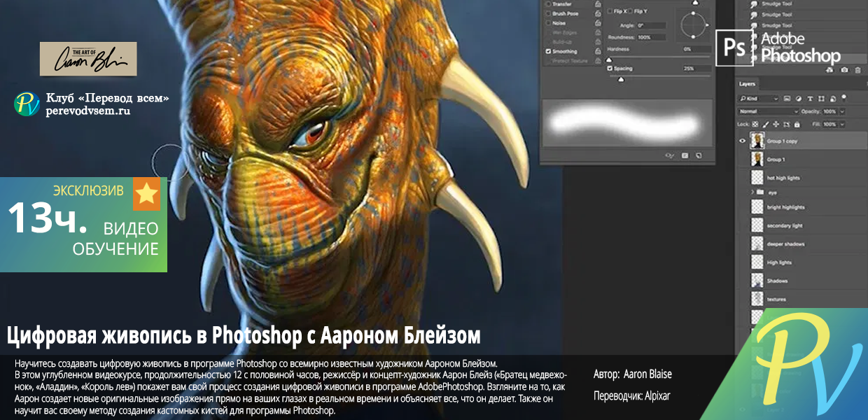Open the Normal blend mode dropdown
Viewport: 868px width, 420px height.
point(769,111)
